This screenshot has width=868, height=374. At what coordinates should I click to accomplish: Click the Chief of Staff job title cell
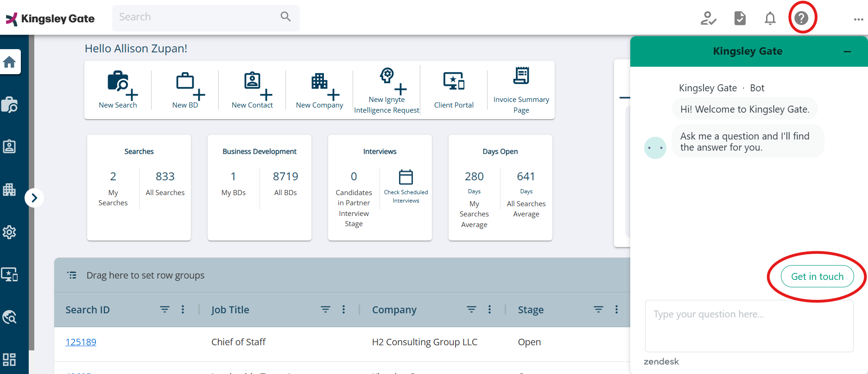pos(238,342)
